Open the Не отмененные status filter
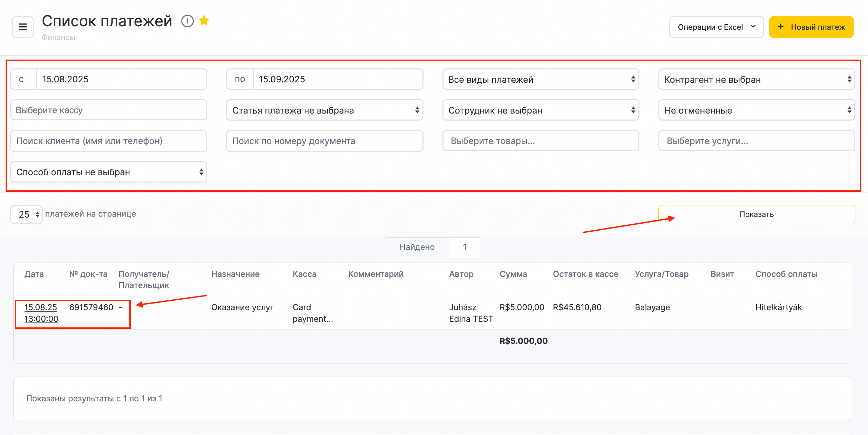Image resolution: width=868 pixels, height=435 pixels. 756,110
